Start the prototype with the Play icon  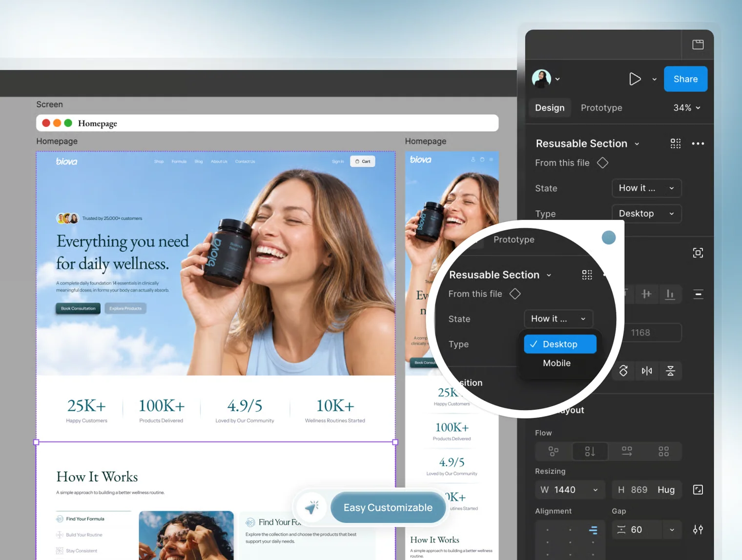pos(635,79)
